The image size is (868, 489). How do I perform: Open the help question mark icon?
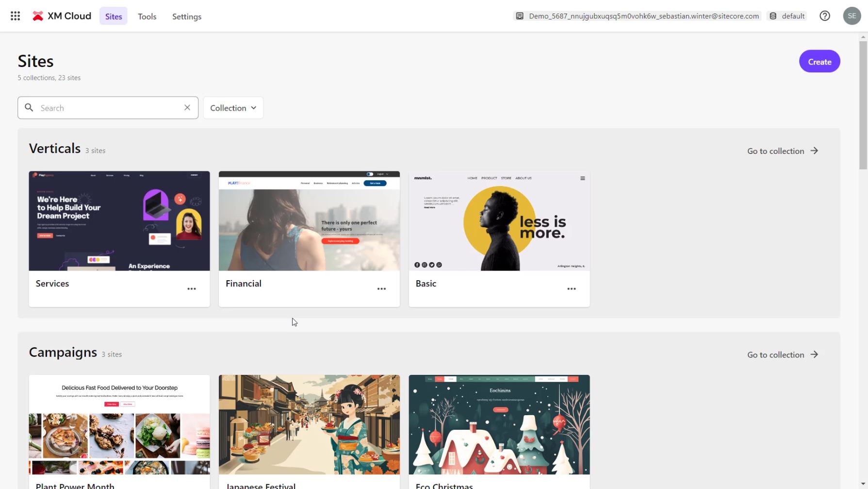click(x=824, y=16)
